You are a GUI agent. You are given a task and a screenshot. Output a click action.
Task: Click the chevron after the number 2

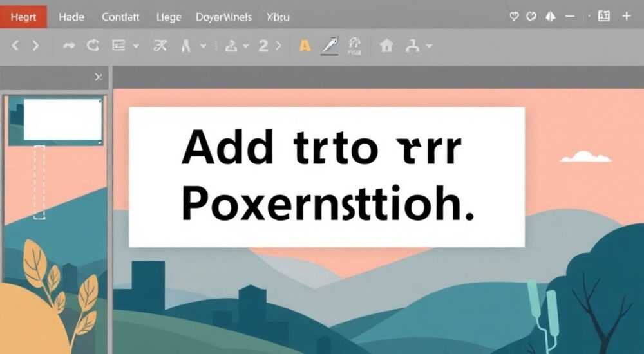[x=278, y=46]
